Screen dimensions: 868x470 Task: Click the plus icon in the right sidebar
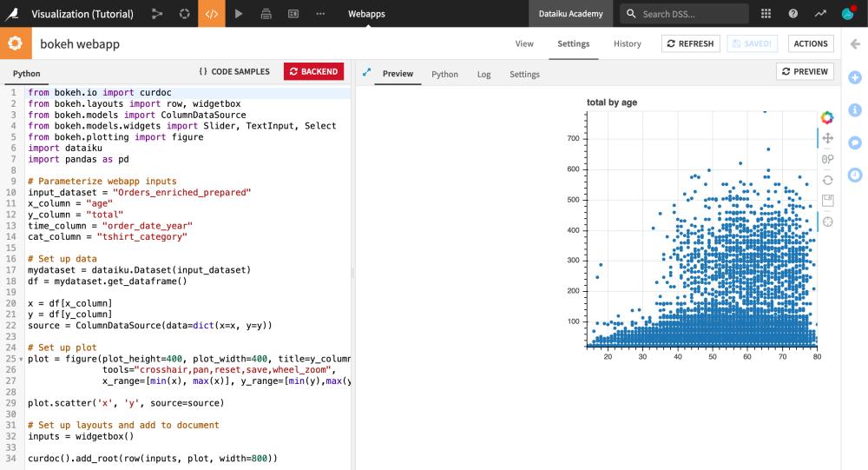[x=855, y=77]
